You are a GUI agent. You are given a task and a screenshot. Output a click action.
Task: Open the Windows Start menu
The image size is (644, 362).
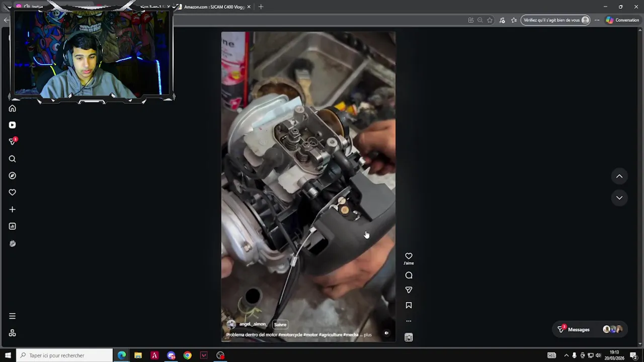click(x=8, y=355)
